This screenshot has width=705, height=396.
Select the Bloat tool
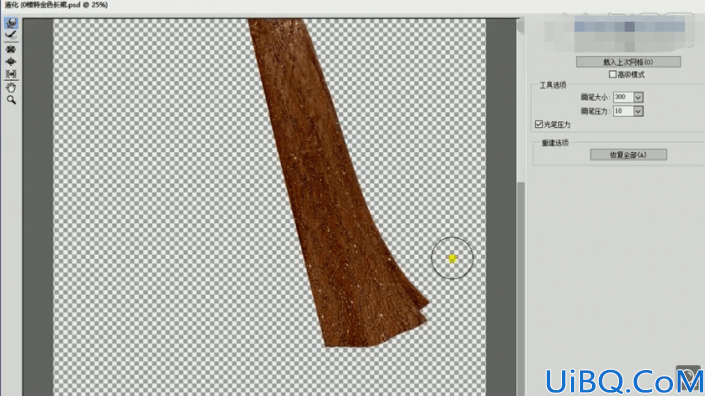point(11,61)
